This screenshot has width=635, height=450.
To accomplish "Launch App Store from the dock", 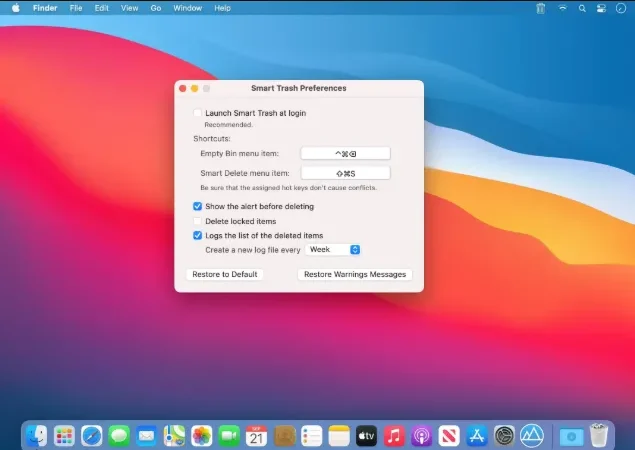I will (x=477, y=436).
